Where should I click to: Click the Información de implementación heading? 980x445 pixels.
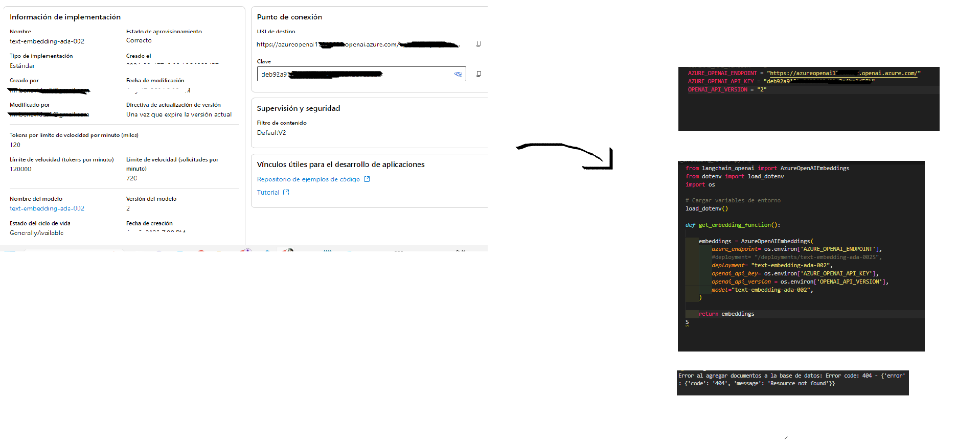point(65,17)
